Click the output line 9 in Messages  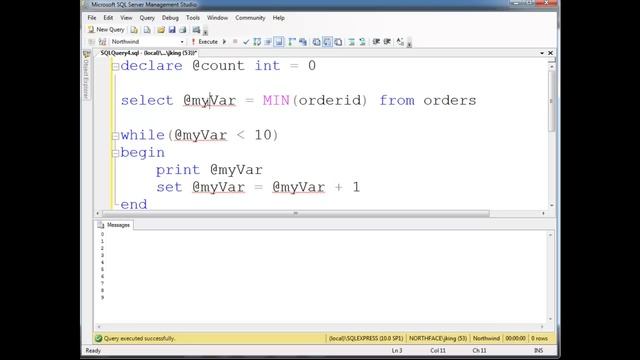pyautogui.click(x=102, y=298)
